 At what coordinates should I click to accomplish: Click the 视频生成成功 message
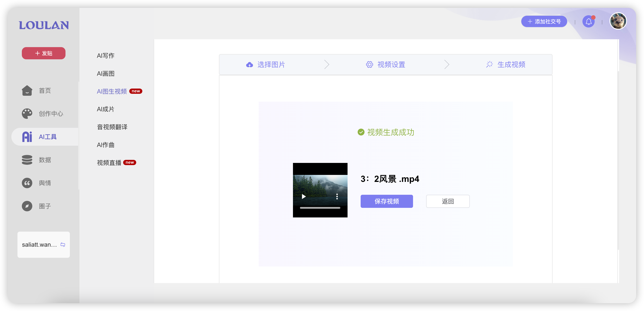pos(391,132)
